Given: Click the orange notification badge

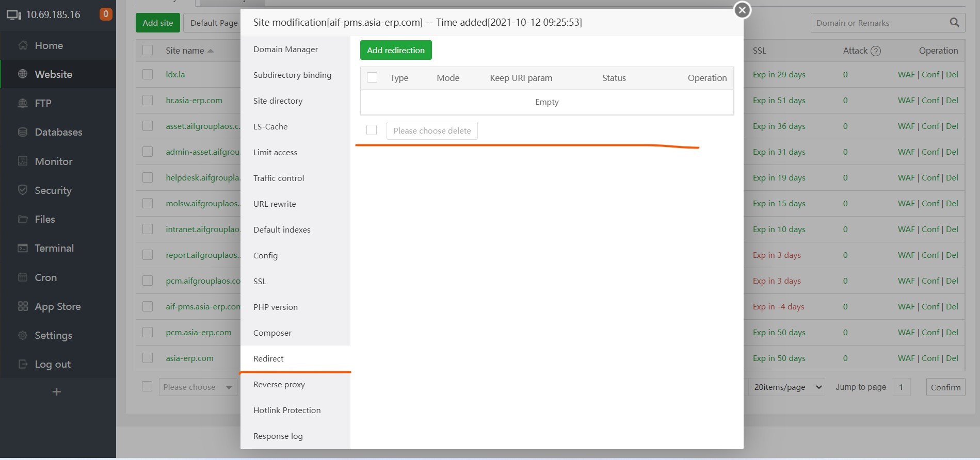Looking at the screenshot, I should 106,14.
